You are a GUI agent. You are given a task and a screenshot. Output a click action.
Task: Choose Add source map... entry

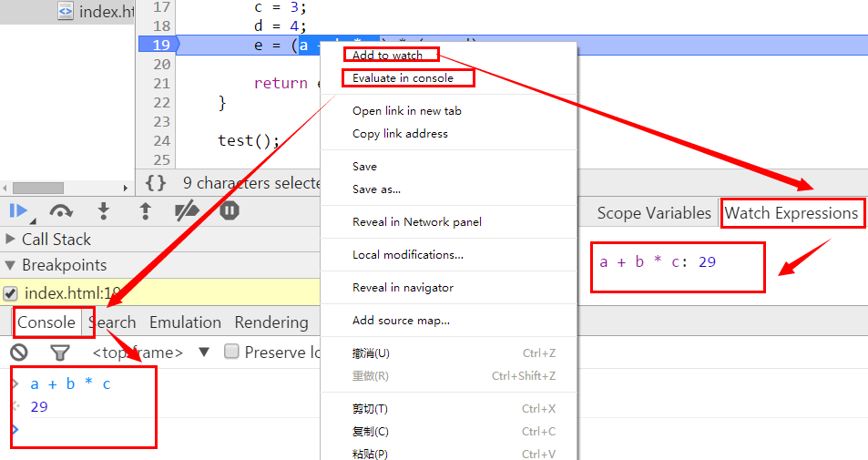(x=401, y=320)
